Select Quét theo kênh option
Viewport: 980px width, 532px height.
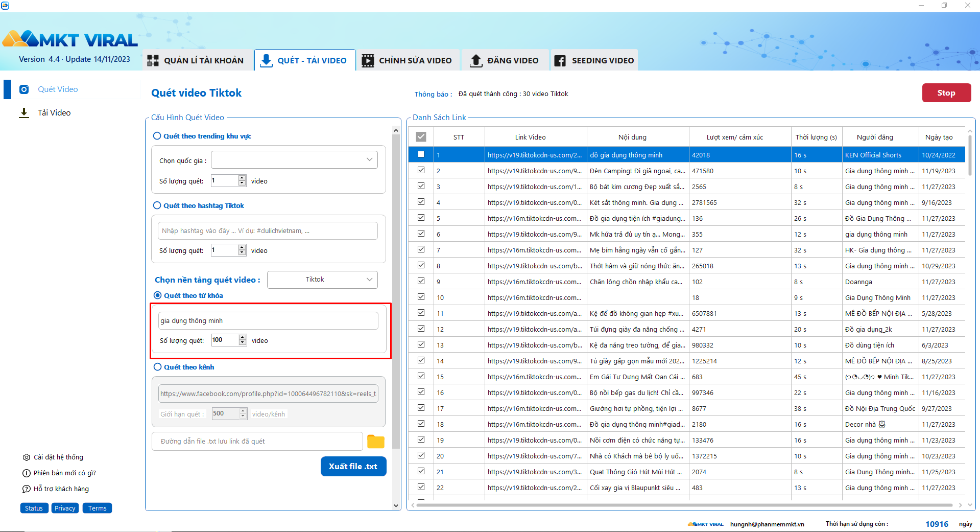pyautogui.click(x=158, y=367)
